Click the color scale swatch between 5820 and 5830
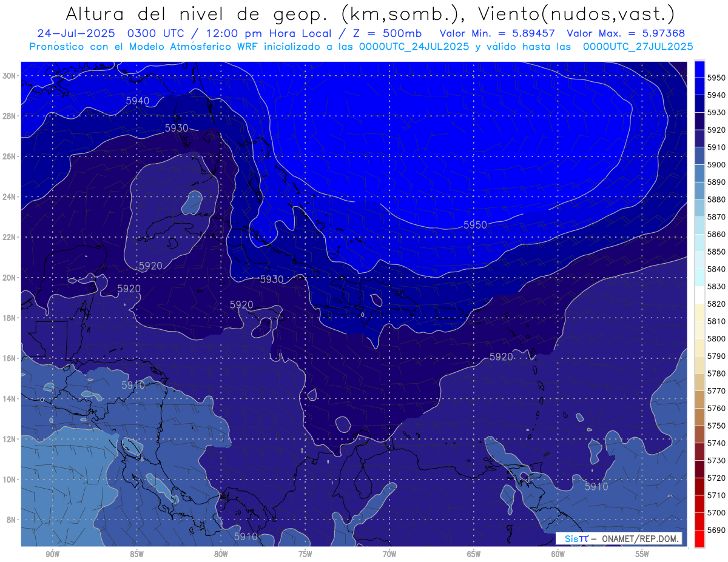This screenshot has height=562, width=728. coord(699,295)
